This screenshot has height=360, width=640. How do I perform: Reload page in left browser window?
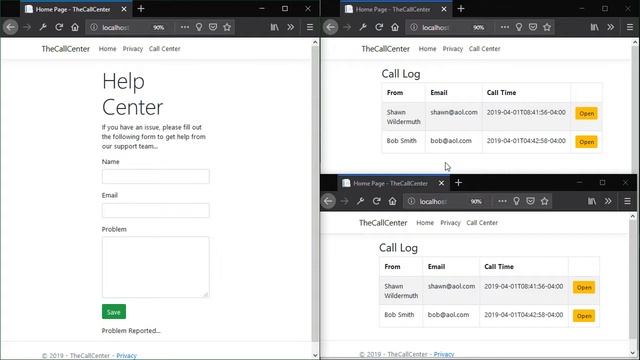(59, 27)
